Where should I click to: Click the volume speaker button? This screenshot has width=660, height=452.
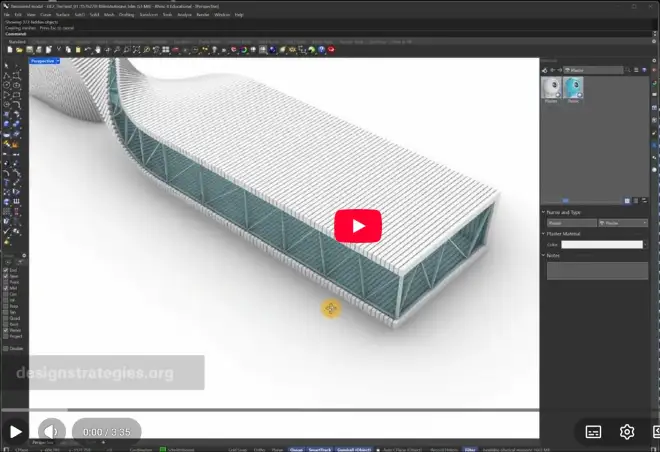point(51,432)
